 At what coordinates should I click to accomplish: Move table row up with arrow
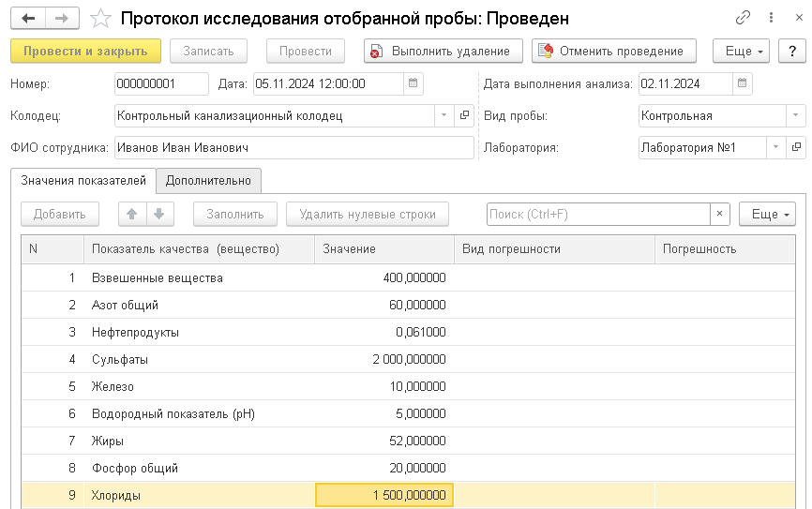[132, 214]
